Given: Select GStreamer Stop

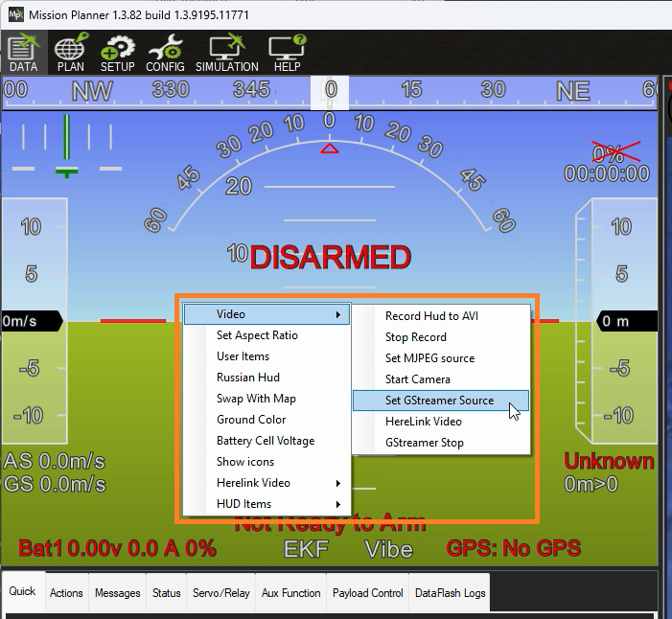Looking at the screenshot, I should point(441,443).
